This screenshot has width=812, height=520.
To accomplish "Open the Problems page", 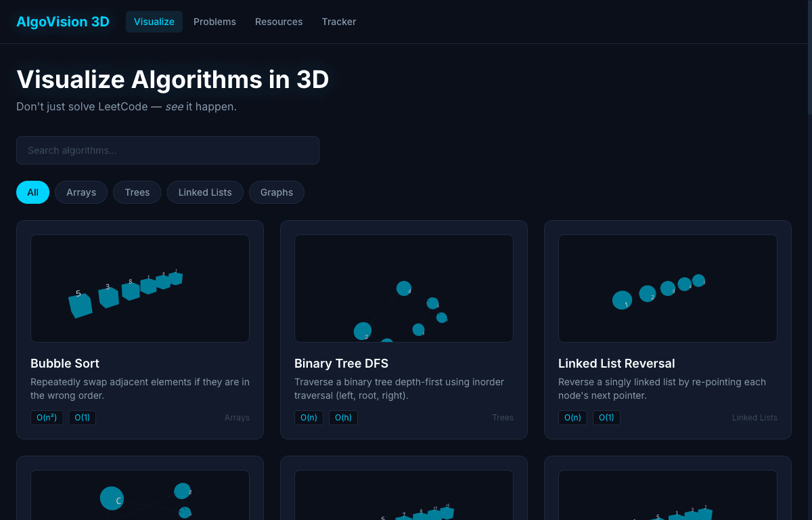I will click(215, 22).
